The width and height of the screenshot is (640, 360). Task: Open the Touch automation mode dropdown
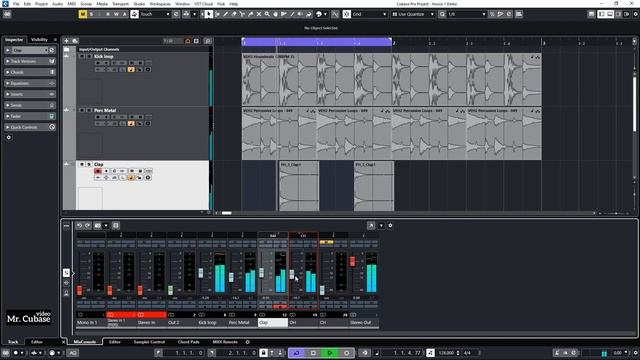[x=155, y=14]
